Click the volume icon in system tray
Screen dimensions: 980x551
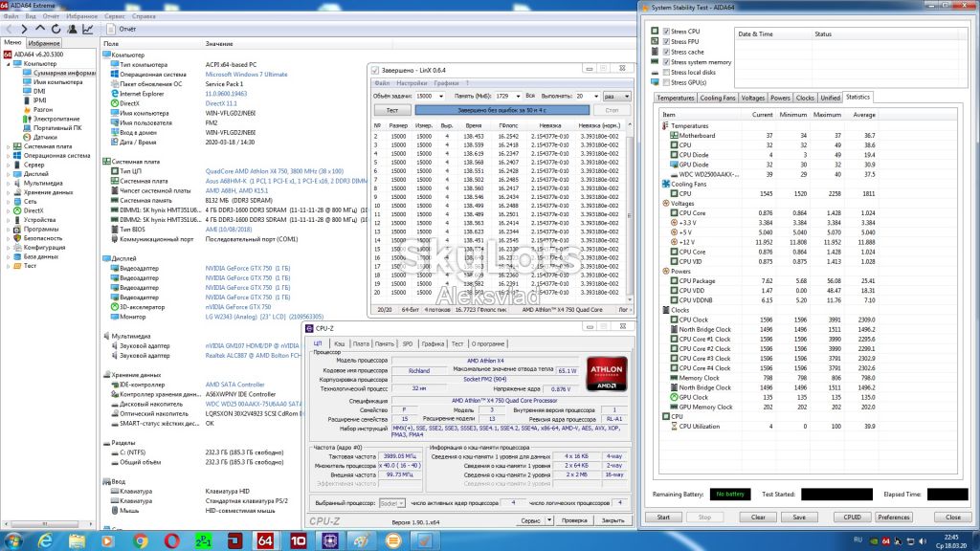(x=923, y=541)
